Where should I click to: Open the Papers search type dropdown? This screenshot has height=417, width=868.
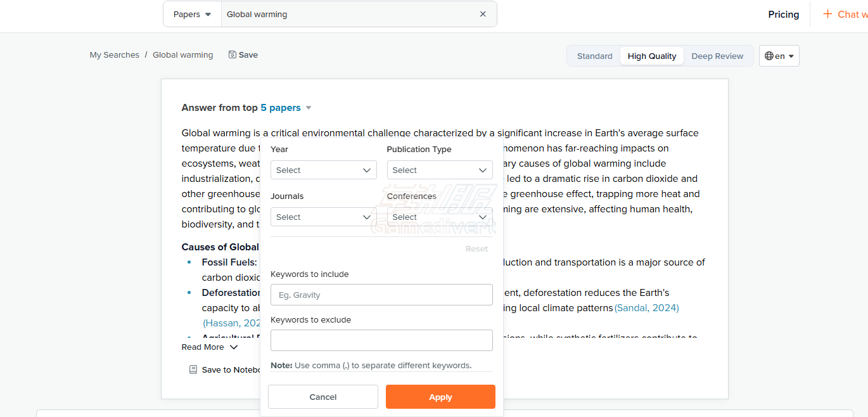[192, 14]
